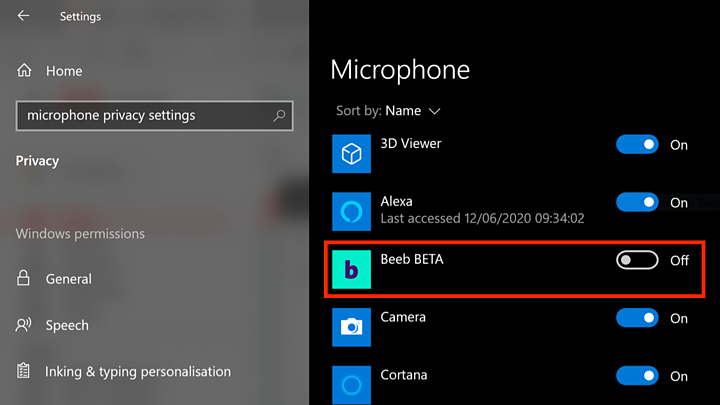720x405 pixels.
Task: Click the Privacy section heading
Action: (37, 161)
